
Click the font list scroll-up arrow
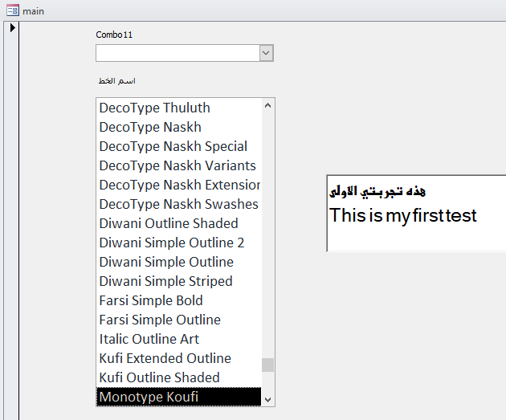pyautogui.click(x=267, y=105)
